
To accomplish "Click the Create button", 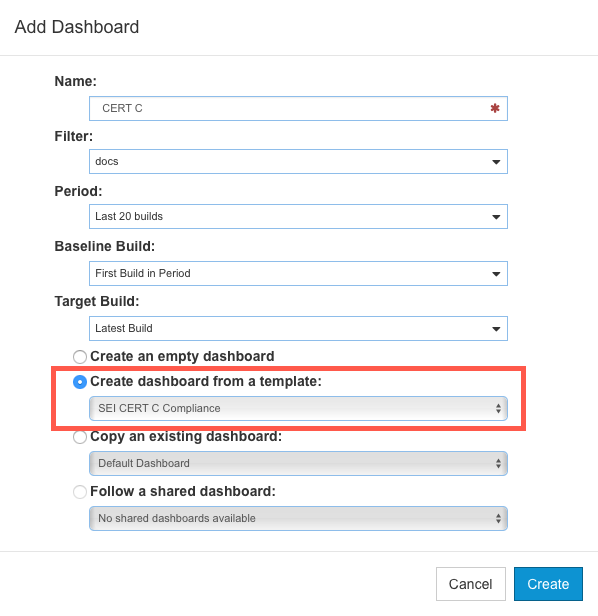I will (548, 584).
